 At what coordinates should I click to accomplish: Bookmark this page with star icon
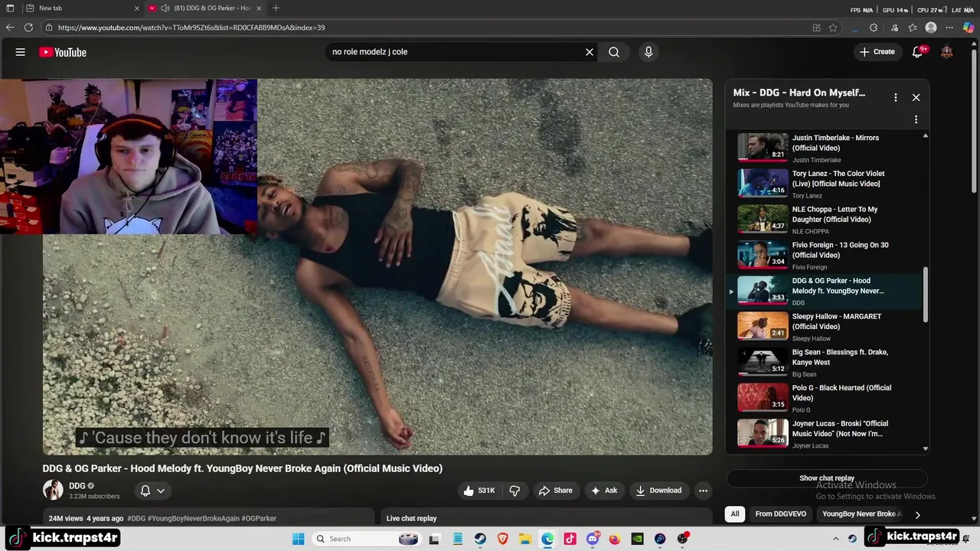[x=833, y=28]
